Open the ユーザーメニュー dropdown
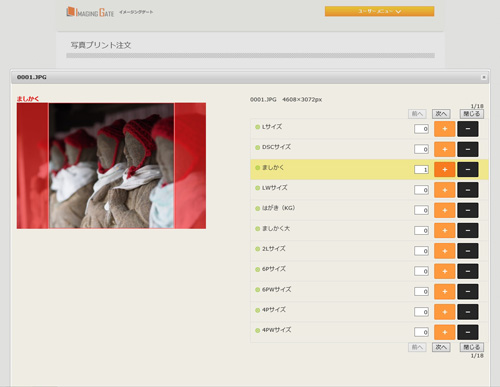Viewport: 500px width, 387px height. coord(379,11)
